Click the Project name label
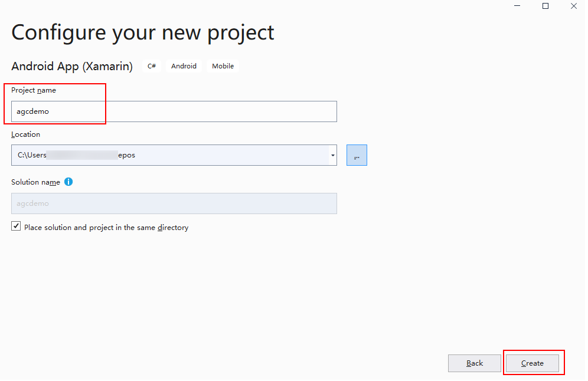 (x=34, y=90)
